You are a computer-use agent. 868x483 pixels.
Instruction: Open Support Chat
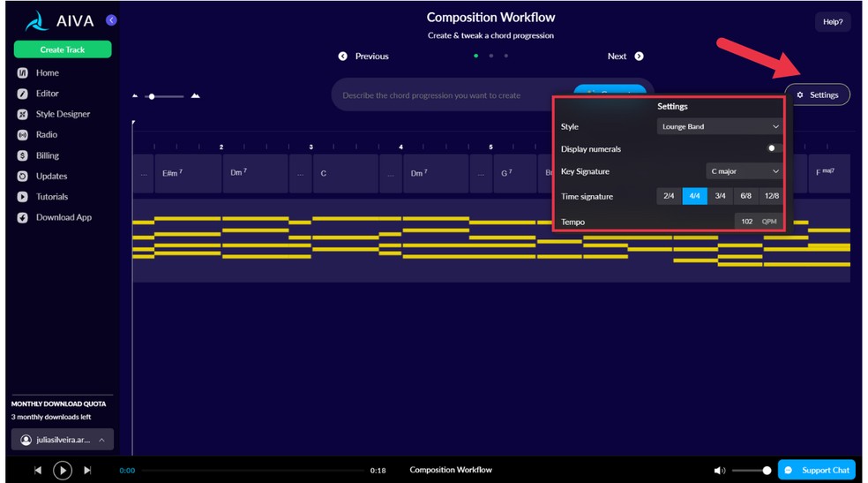coord(817,471)
